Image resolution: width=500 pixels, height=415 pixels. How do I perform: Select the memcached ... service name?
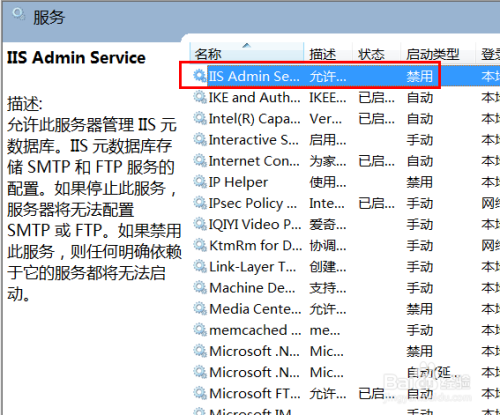click(x=255, y=330)
